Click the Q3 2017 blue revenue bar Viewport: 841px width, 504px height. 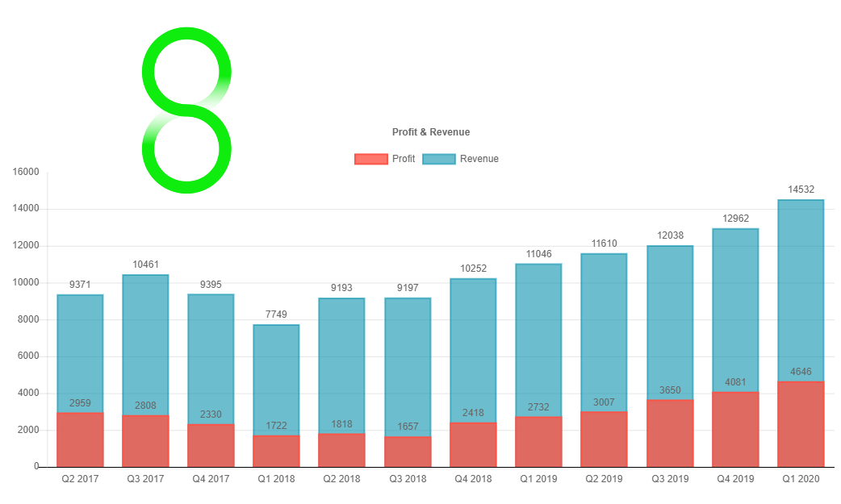145,345
